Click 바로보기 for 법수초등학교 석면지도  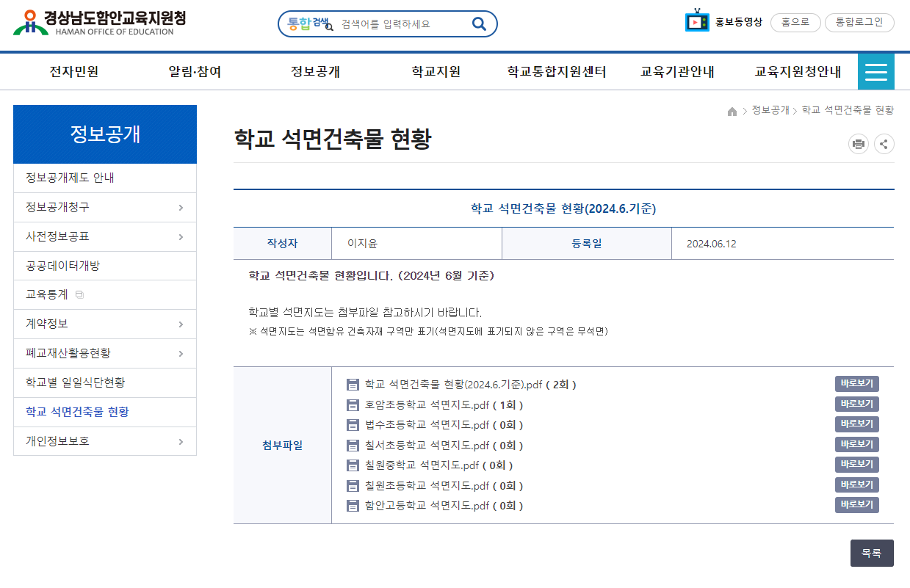click(x=856, y=424)
